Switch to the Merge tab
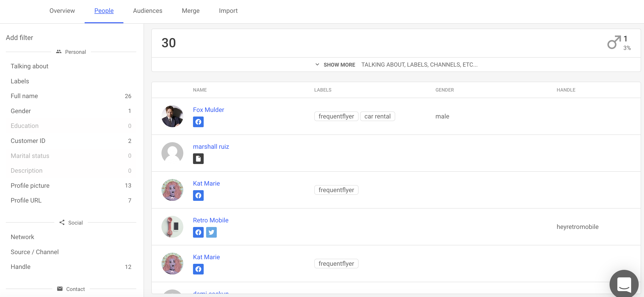 coord(191,11)
